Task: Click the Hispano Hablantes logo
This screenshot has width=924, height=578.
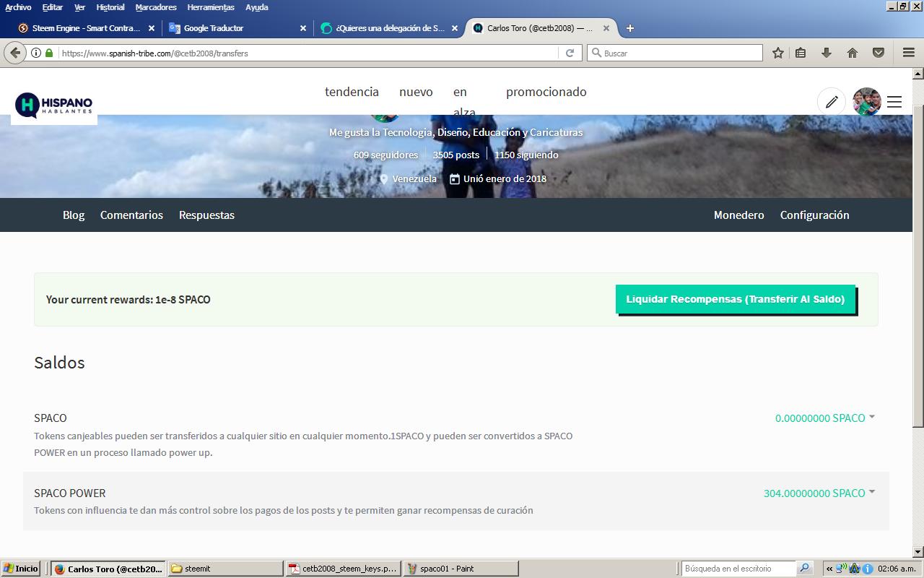Action: click(54, 105)
